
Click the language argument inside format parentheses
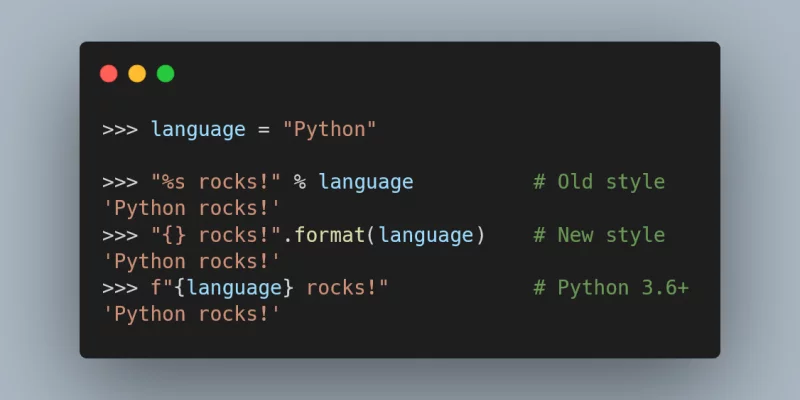[x=426, y=236]
